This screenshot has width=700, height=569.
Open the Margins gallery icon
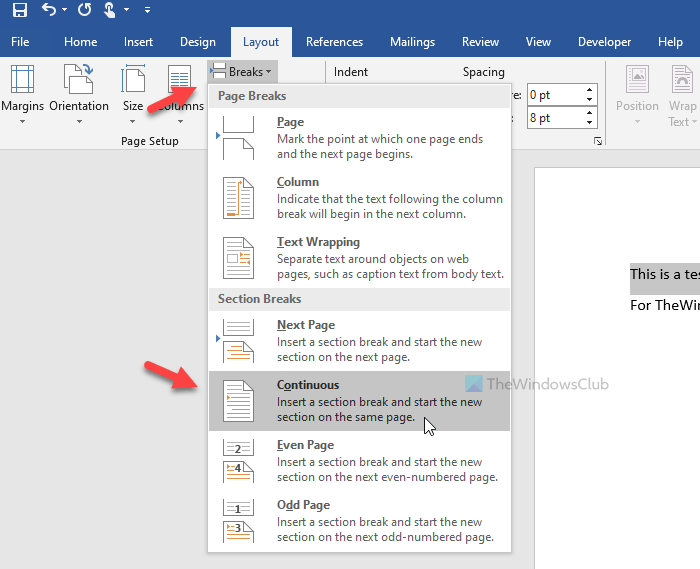22,80
